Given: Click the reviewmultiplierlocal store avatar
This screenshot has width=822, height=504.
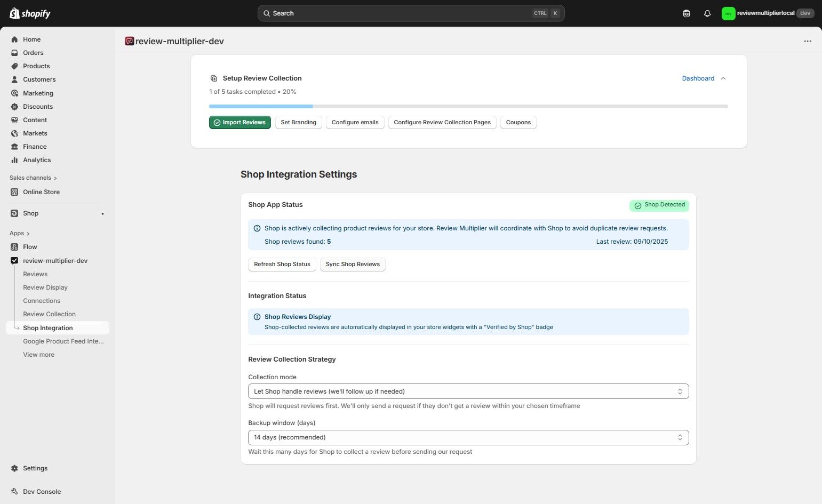Looking at the screenshot, I should click(728, 13).
